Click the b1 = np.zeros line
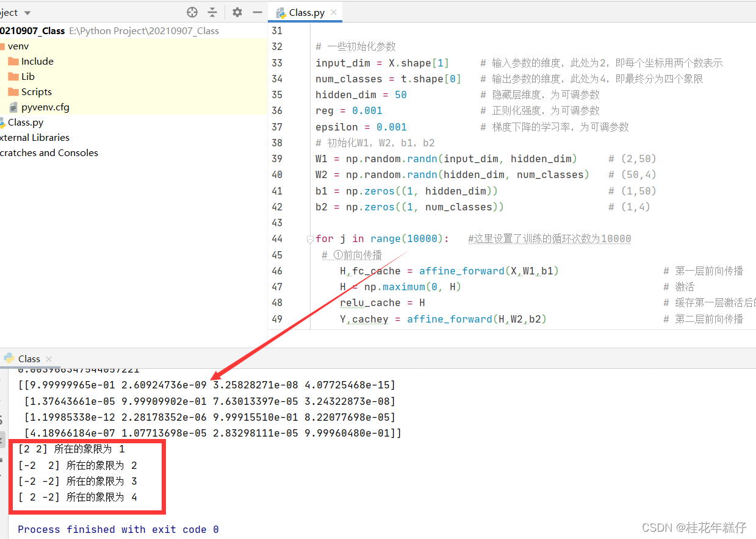Viewport: 756px width, 539px height. click(x=407, y=191)
